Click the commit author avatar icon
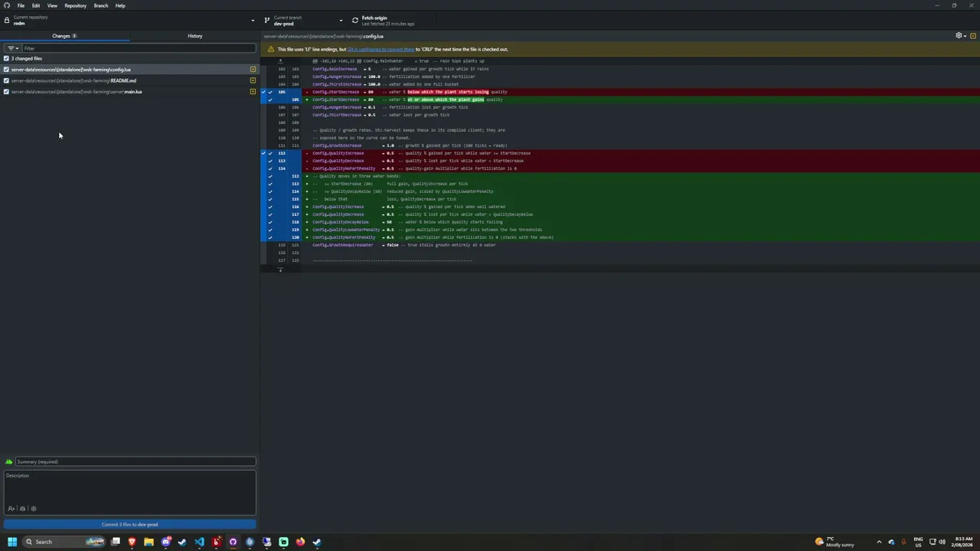The width and height of the screenshot is (980, 551). (9, 461)
